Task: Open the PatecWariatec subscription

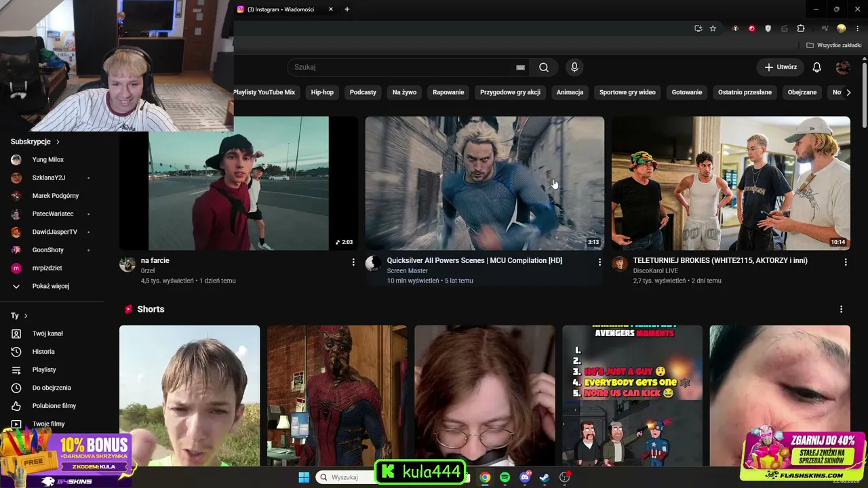Action: click(x=53, y=214)
